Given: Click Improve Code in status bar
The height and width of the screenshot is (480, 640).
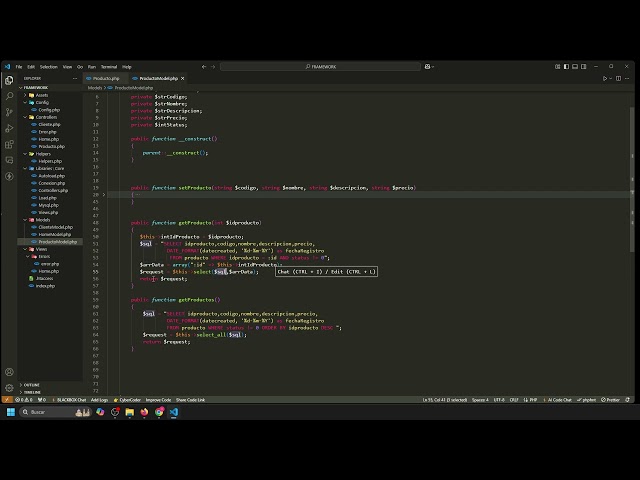Looking at the screenshot, I should pyautogui.click(x=158, y=400).
